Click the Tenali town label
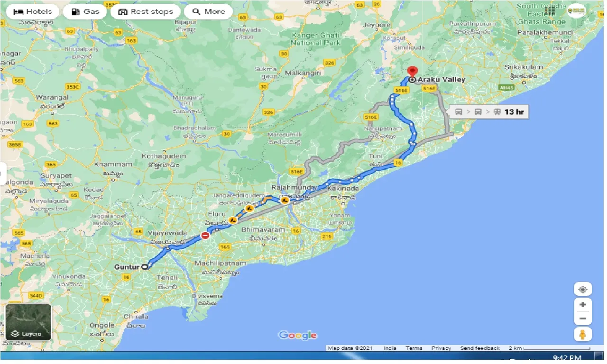Viewport: 607px width, 364px height. pos(167,277)
